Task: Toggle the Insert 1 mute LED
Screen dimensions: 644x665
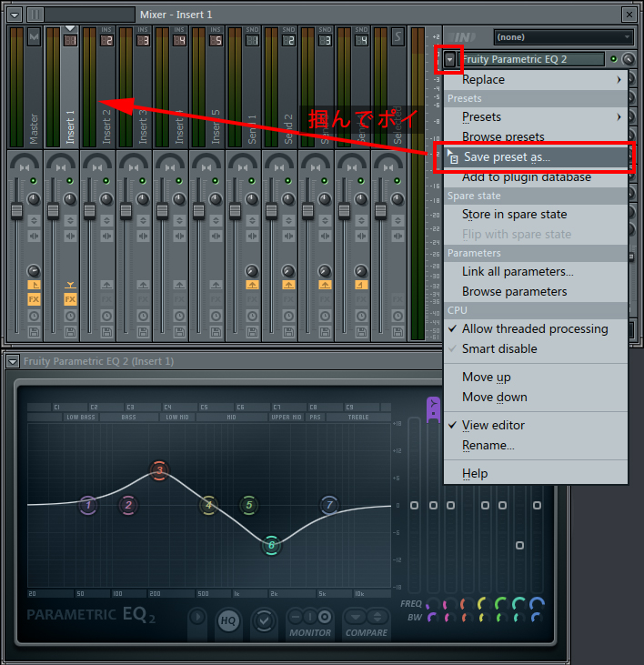Action: 70,181
